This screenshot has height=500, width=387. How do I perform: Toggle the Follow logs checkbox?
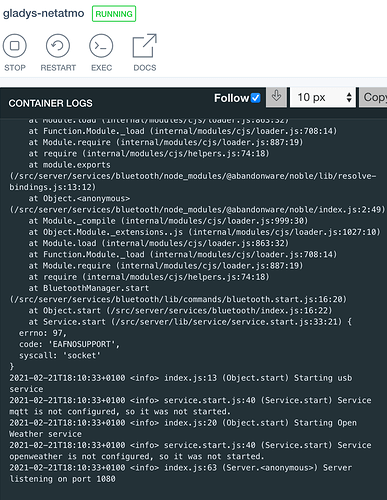(x=256, y=98)
